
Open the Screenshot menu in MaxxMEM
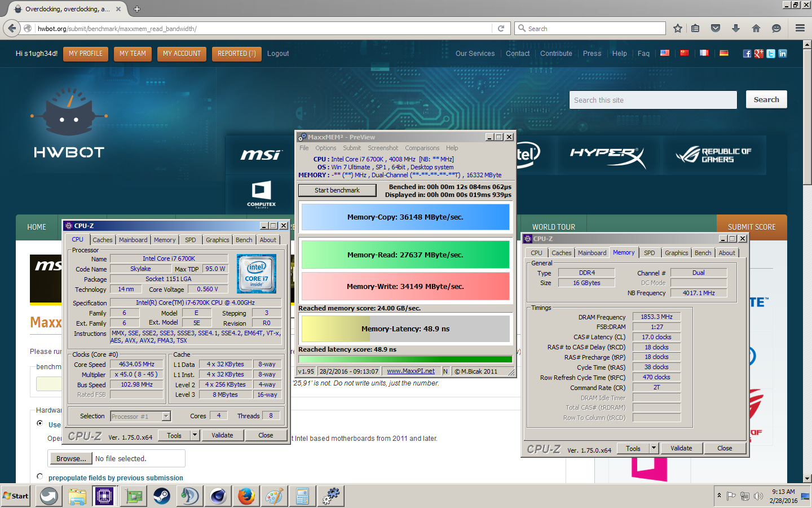point(383,148)
